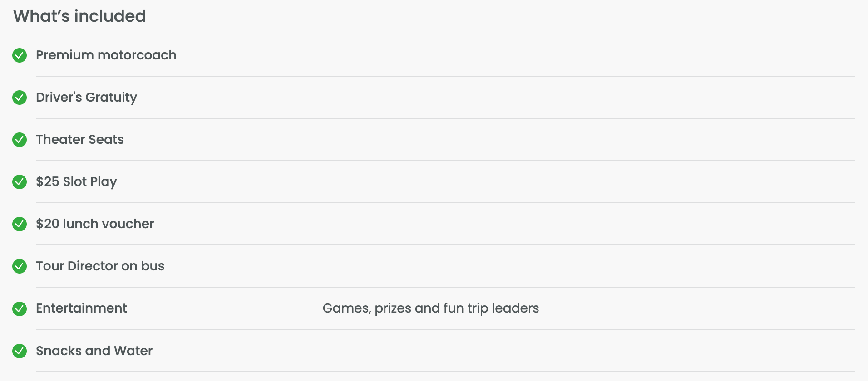Click the "What's included" heading
The width and height of the screenshot is (868, 381).
[79, 16]
